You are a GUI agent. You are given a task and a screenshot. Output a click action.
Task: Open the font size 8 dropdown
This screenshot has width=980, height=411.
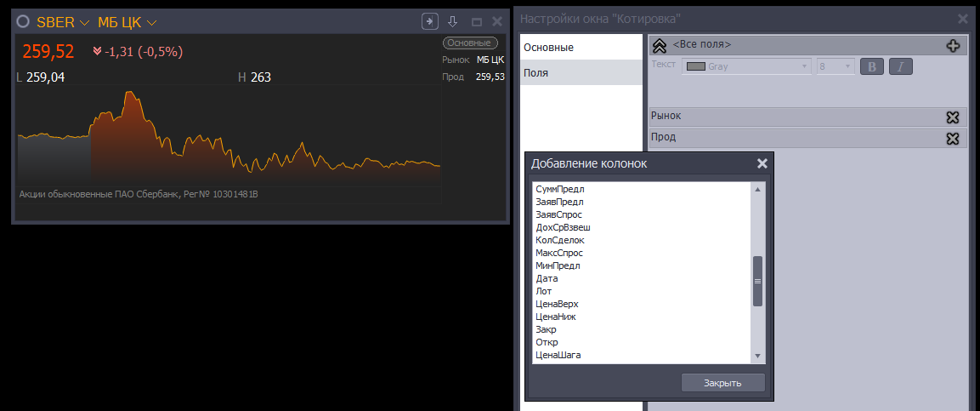(835, 66)
